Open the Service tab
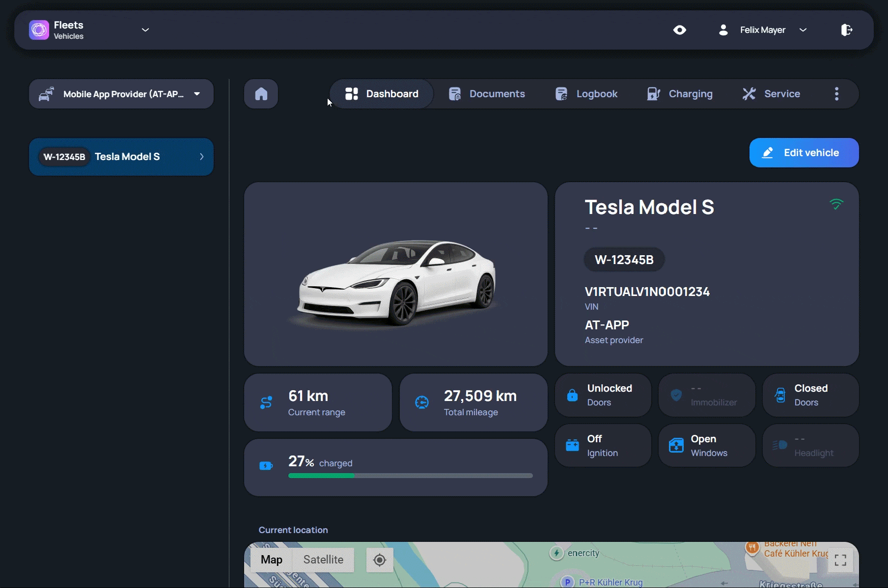Image resolution: width=888 pixels, height=588 pixels. click(771, 94)
